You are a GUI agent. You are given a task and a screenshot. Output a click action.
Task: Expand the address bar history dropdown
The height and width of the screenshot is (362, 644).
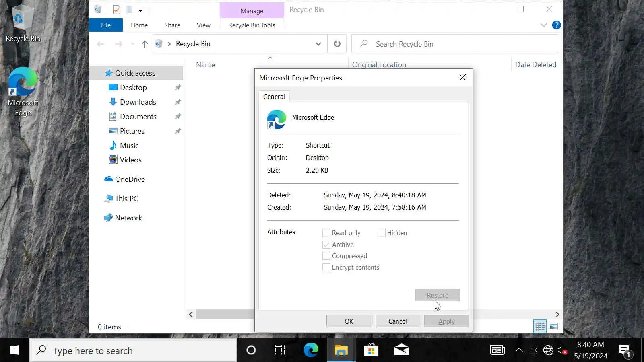pos(318,44)
